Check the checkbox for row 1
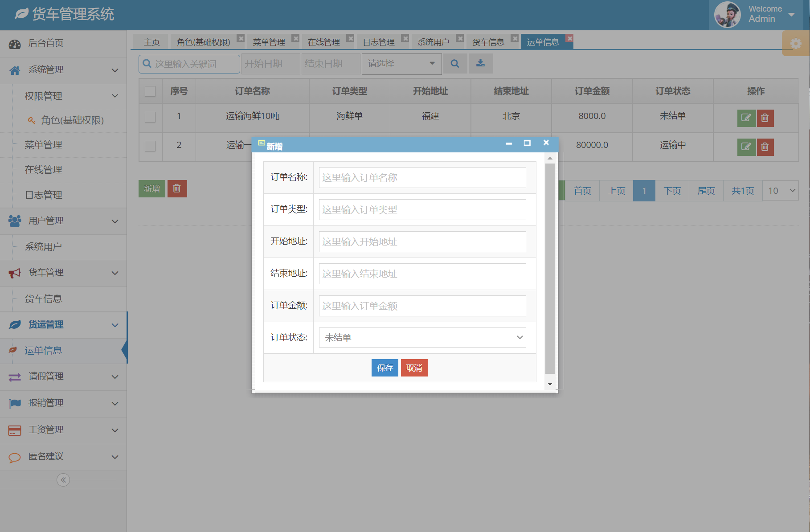810x532 pixels. 150,118
